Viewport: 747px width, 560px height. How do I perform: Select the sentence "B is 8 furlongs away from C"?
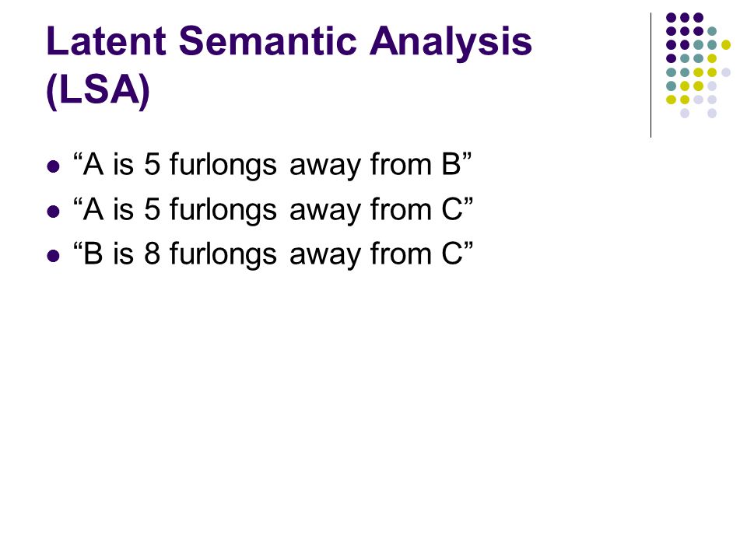(x=273, y=254)
